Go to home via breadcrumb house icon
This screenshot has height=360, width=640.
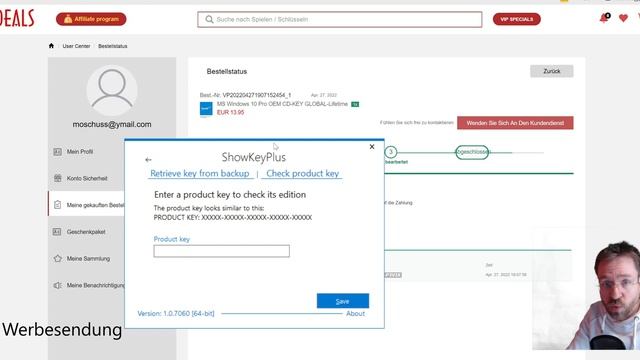pyautogui.click(x=51, y=46)
